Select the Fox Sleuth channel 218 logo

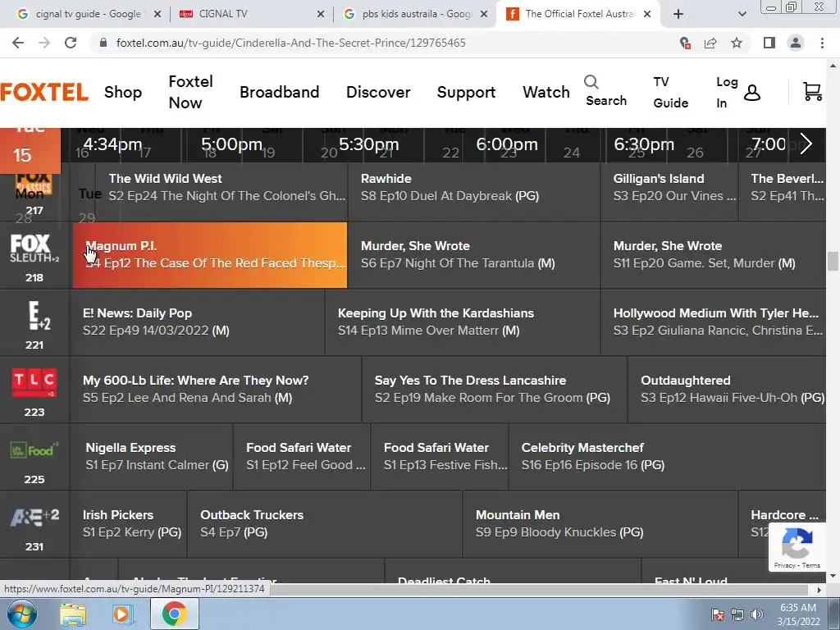[34, 248]
